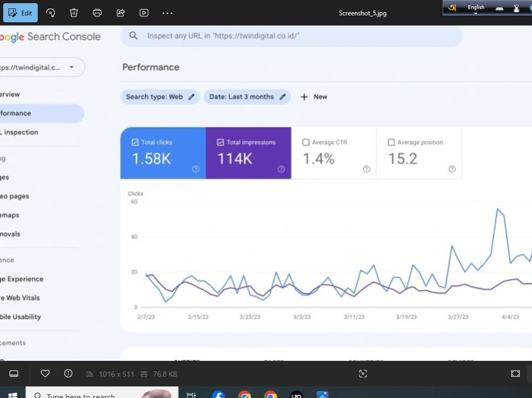The width and height of the screenshot is (532, 398).
Task: Edit Search type filter via pencil icon
Action: point(192,97)
